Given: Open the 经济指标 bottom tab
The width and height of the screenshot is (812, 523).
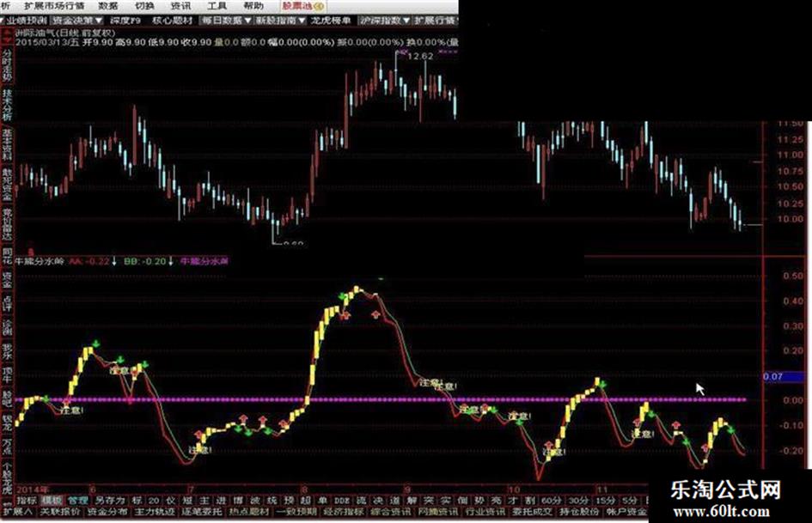Looking at the screenshot, I should (344, 512).
